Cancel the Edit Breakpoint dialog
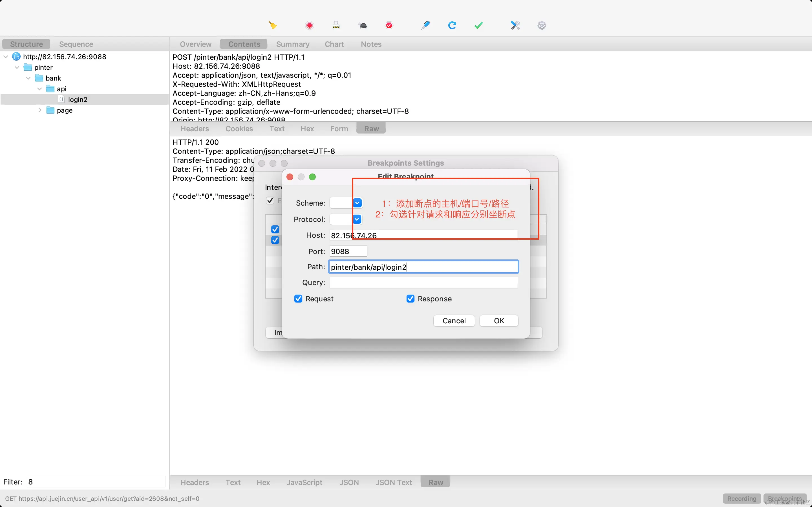This screenshot has height=507, width=812. pyautogui.click(x=454, y=321)
